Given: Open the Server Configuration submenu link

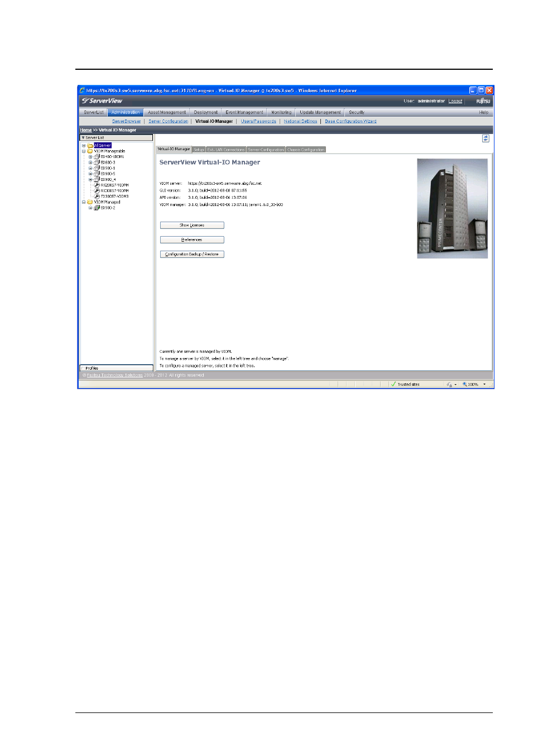Looking at the screenshot, I should [x=168, y=121].
